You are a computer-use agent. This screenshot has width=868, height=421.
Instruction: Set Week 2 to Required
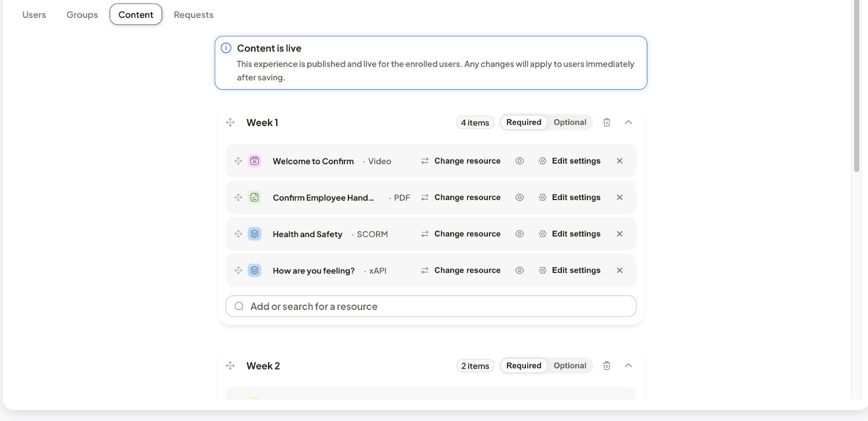[524, 366]
